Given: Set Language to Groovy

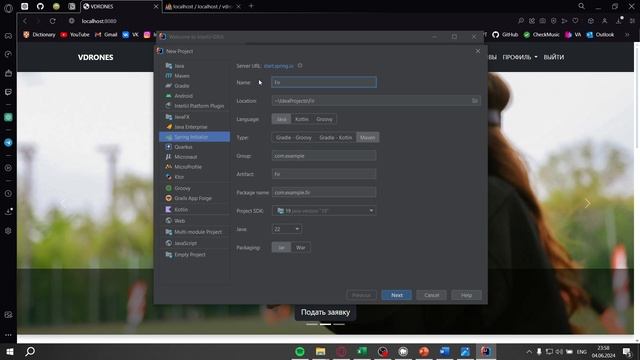Looking at the screenshot, I should tap(324, 119).
